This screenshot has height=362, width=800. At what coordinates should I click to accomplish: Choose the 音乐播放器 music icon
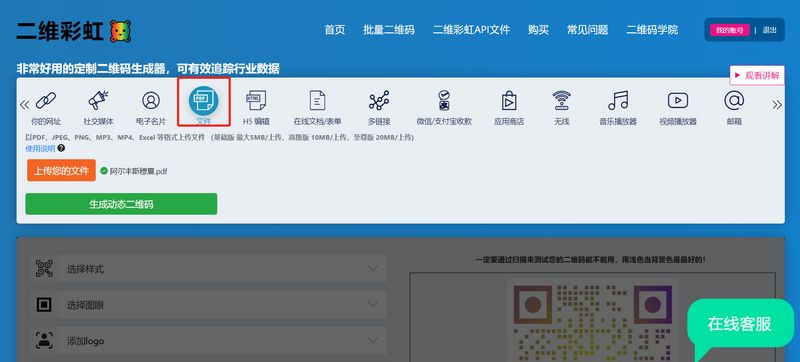pyautogui.click(x=618, y=100)
